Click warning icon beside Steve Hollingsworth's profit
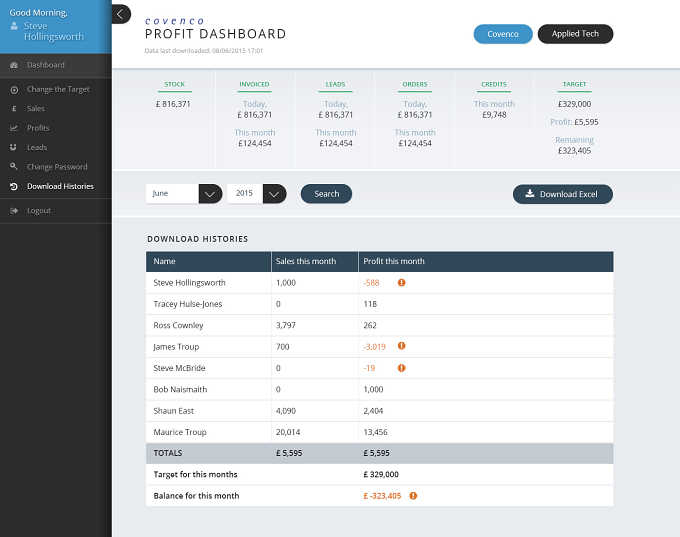The width and height of the screenshot is (680, 537). (x=402, y=283)
